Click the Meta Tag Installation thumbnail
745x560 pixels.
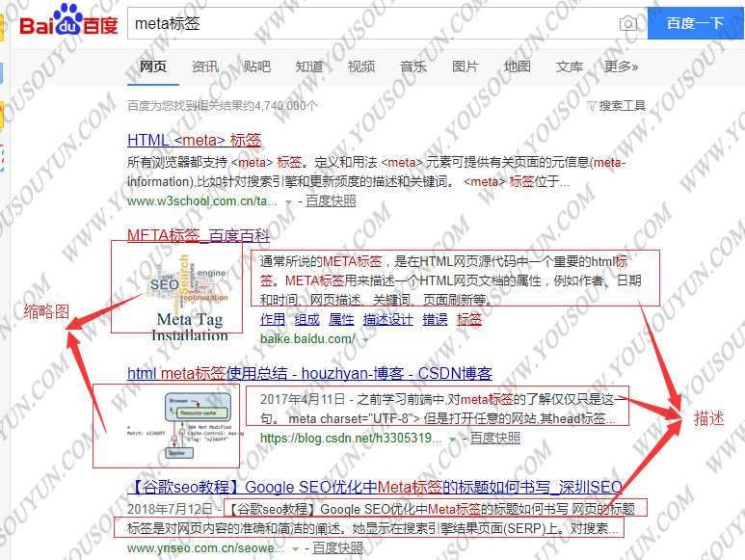pos(185,296)
